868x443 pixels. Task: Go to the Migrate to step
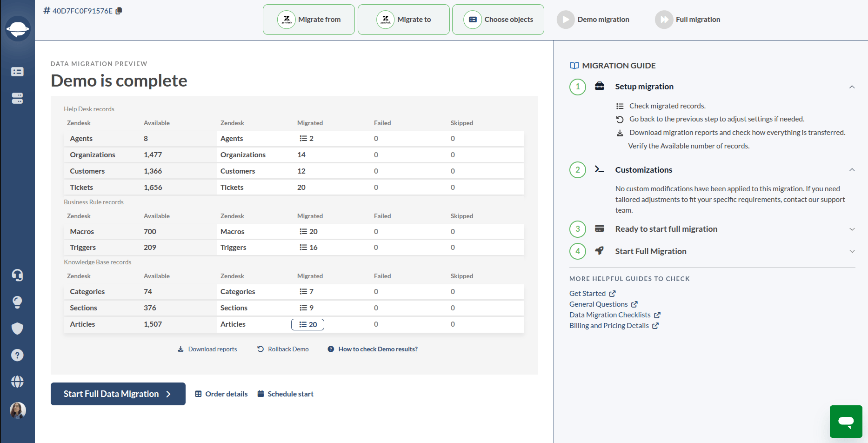coord(404,20)
